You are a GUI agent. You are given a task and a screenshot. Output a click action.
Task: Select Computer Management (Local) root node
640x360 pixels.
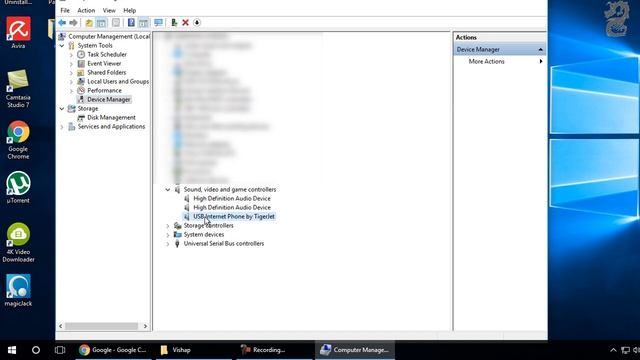coord(109,36)
